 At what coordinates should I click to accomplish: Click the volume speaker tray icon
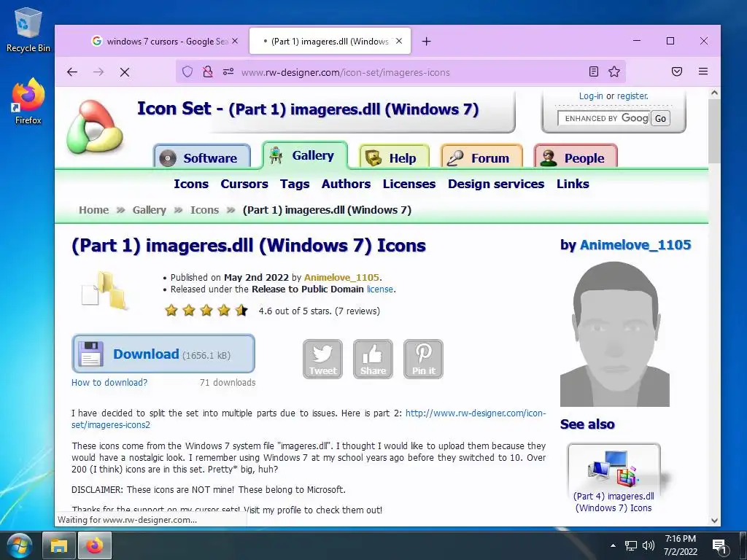coord(648,545)
